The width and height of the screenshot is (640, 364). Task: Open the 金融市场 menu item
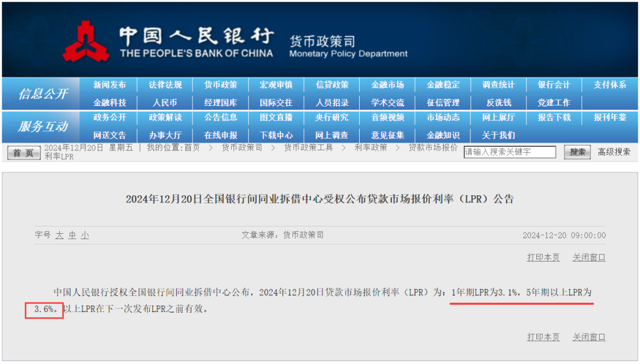pyautogui.click(x=388, y=85)
